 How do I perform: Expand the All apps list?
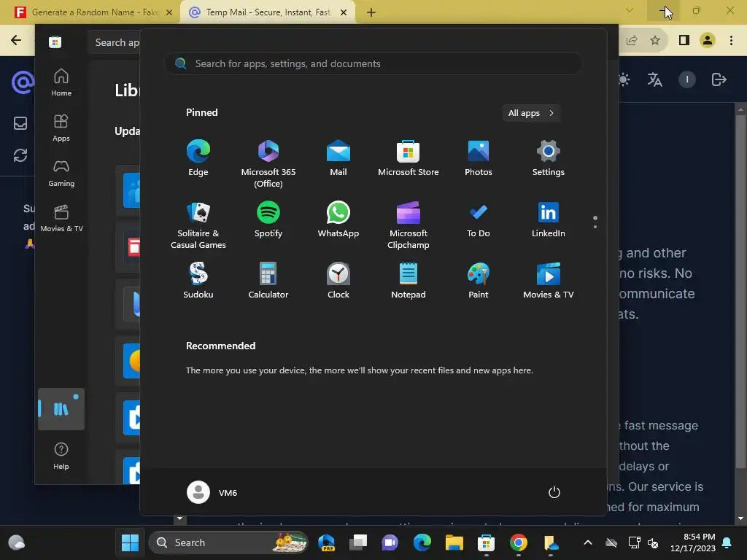coord(531,113)
